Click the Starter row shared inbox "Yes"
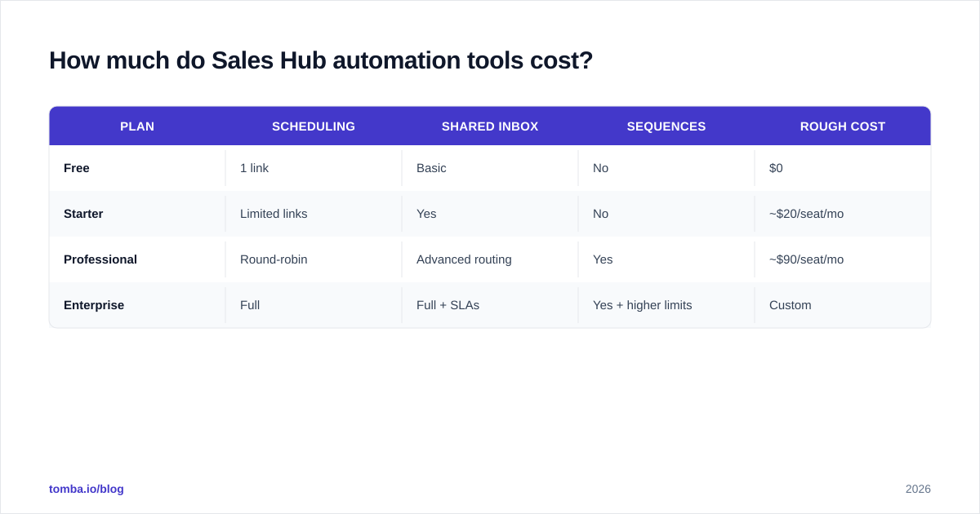Screen dimensions: 980x514 (x=490, y=214)
